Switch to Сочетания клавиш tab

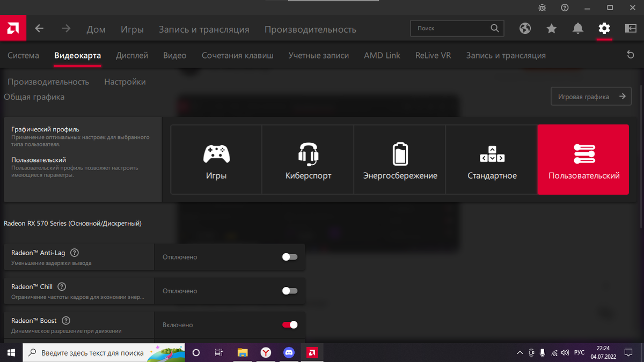click(x=238, y=55)
